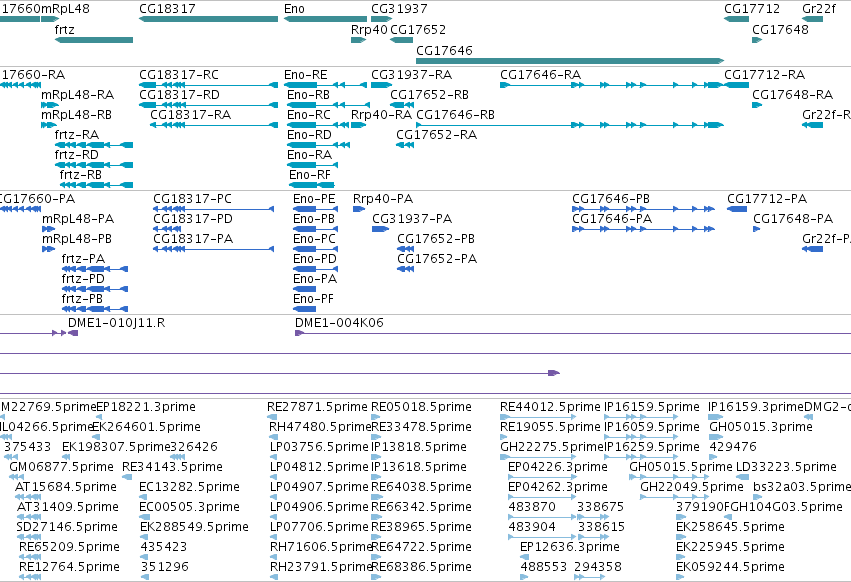Click transcript label "CG17712-RA"
851x582 pixels.
pos(764,74)
